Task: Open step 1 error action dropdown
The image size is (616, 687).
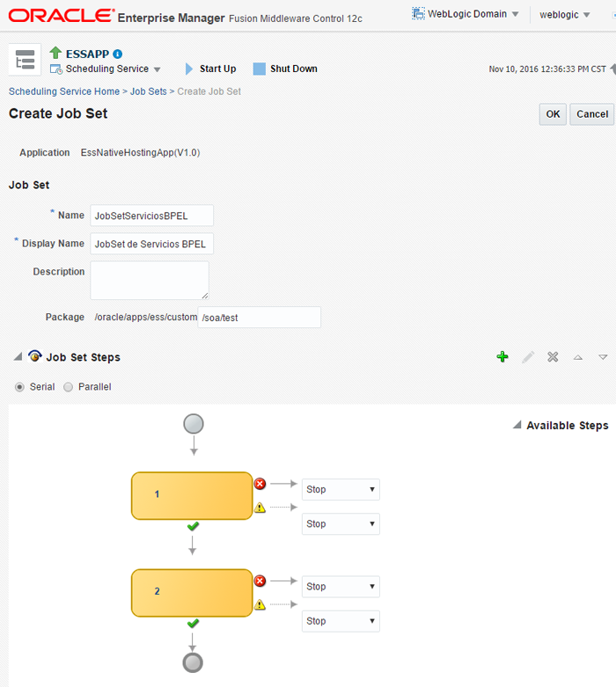Action: pyautogui.click(x=341, y=489)
